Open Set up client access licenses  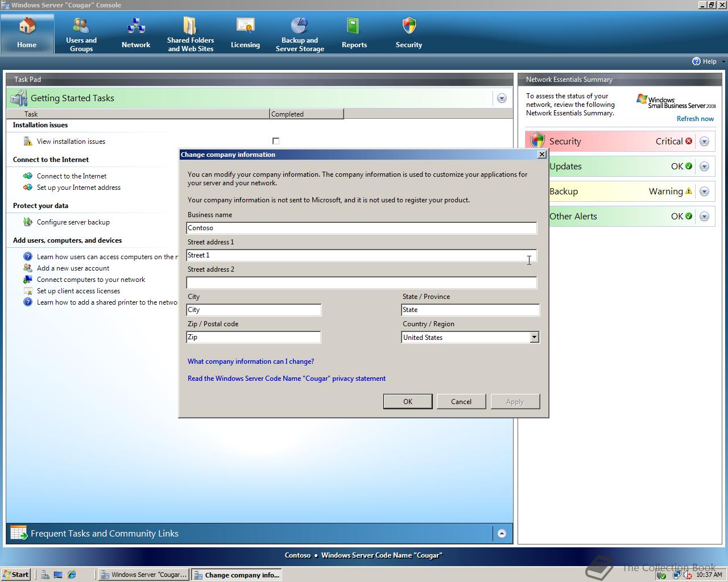coord(78,291)
